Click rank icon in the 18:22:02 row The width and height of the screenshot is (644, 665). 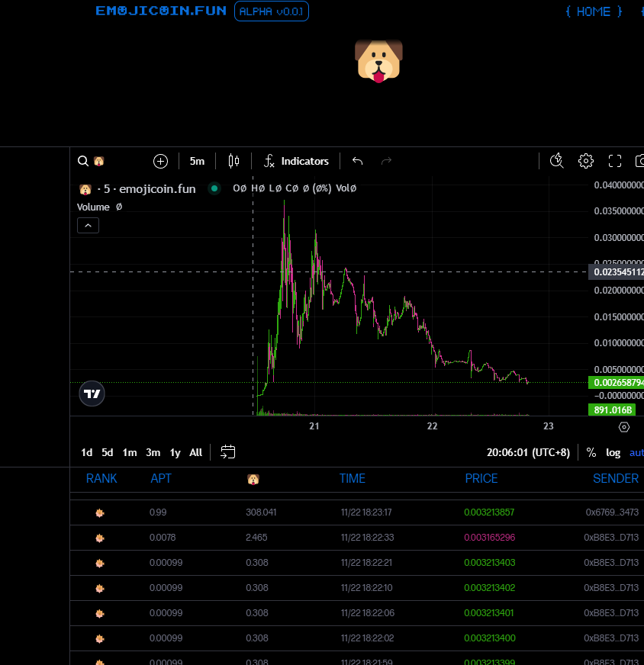tap(100, 638)
